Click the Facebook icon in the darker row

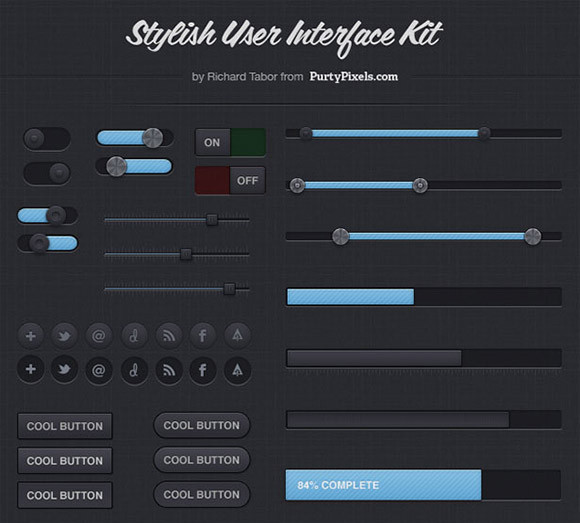coord(203,370)
